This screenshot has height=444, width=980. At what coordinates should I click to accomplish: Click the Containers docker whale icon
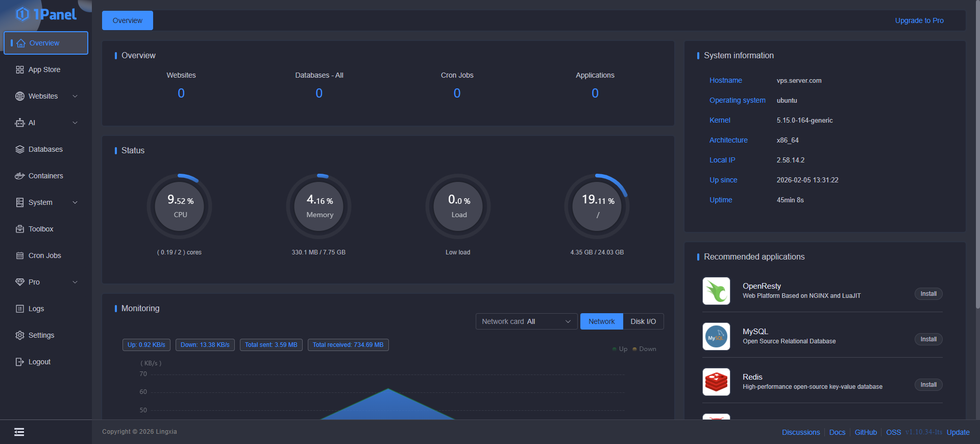click(20, 176)
